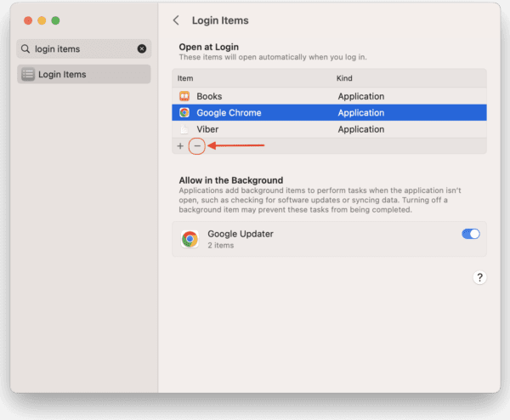Click the Google Chrome row icon
510x420 pixels.
(x=184, y=113)
